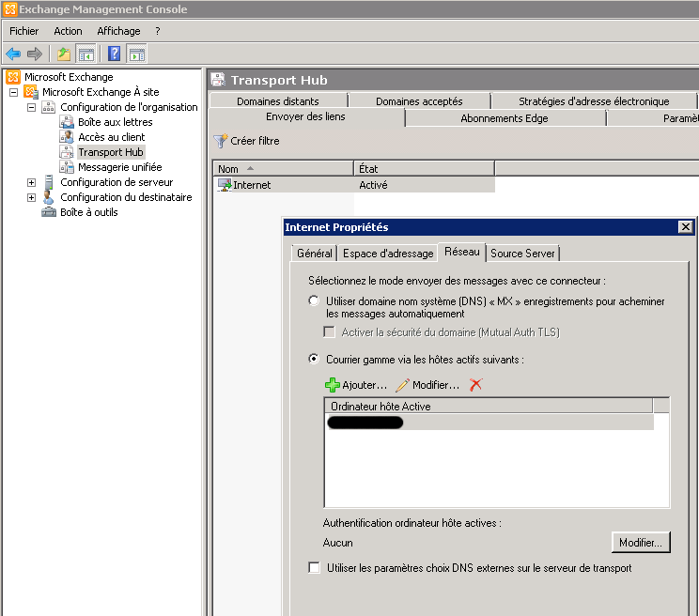Click the green plus Ajouter icon
Viewport: 699px width, 616px height.
pos(332,385)
